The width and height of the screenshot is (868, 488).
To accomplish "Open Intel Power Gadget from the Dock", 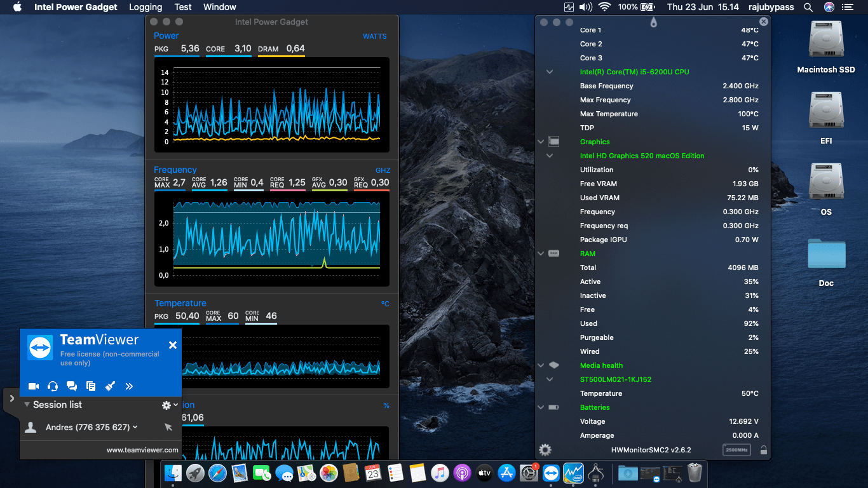I will pyautogui.click(x=573, y=473).
